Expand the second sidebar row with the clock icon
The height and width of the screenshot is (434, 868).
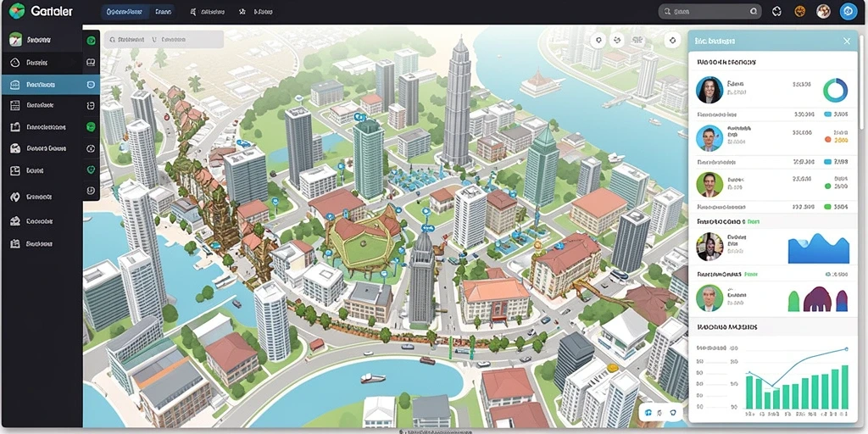pos(50,63)
